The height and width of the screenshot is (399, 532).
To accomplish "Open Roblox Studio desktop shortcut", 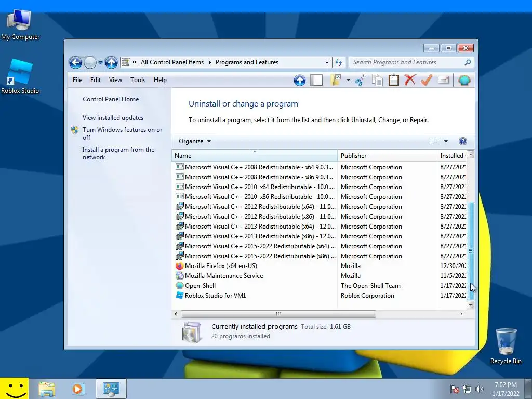I will (x=20, y=77).
